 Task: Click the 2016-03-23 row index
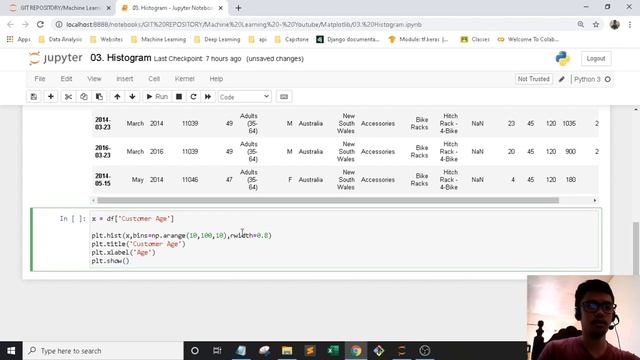(x=102, y=151)
